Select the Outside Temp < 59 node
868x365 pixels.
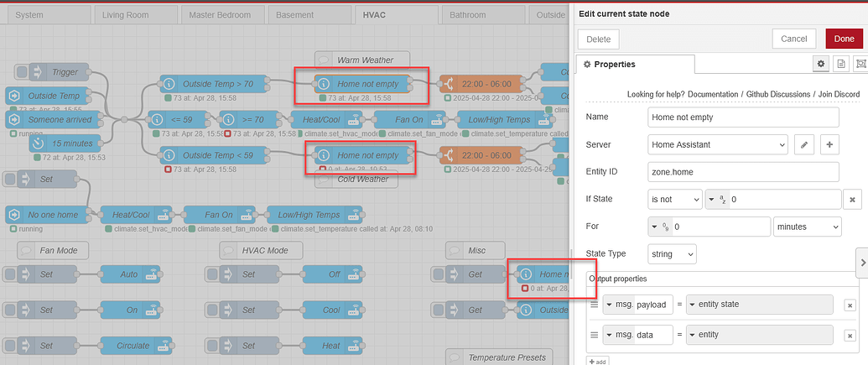(213, 155)
